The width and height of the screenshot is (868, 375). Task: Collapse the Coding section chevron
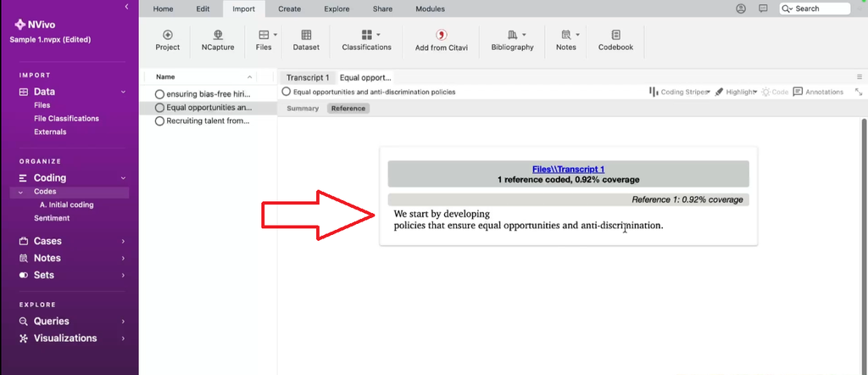pyautogui.click(x=123, y=178)
